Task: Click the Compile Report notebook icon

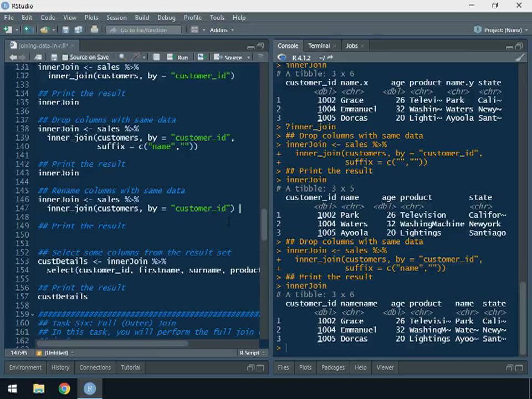Action: tap(156, 57)
